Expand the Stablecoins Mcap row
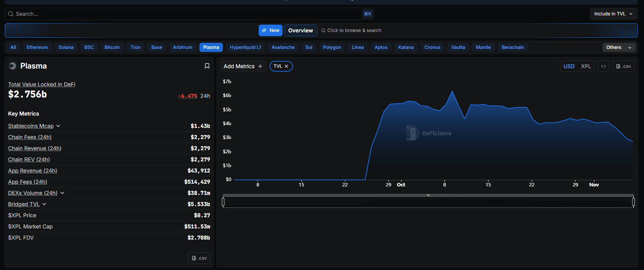This screenshot has height=270, width=644. [x=58, y=126]
